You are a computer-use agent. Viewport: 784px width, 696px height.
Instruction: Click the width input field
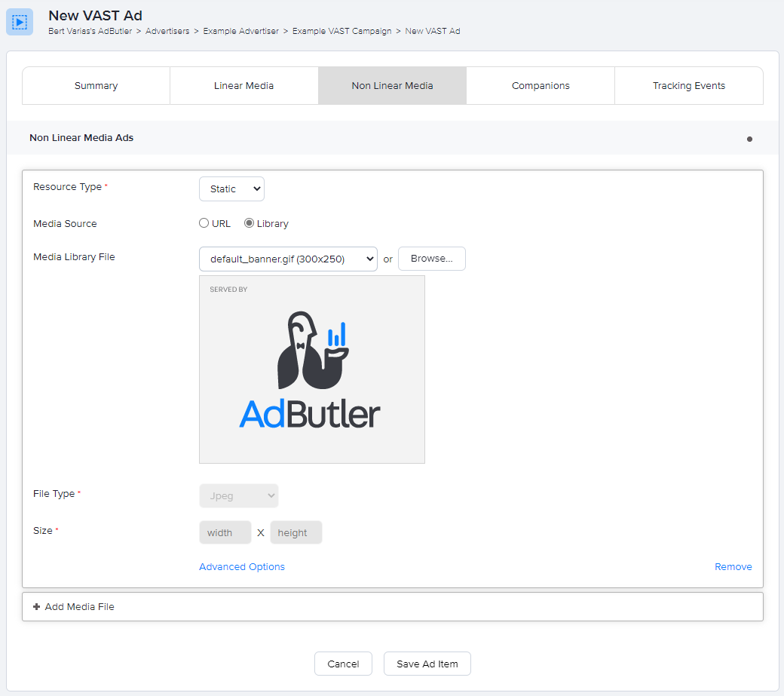(225, 532)
